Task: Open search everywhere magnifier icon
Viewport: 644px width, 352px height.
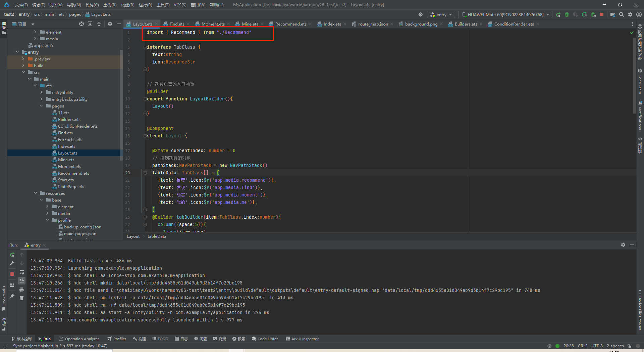Action: [622, 14]
